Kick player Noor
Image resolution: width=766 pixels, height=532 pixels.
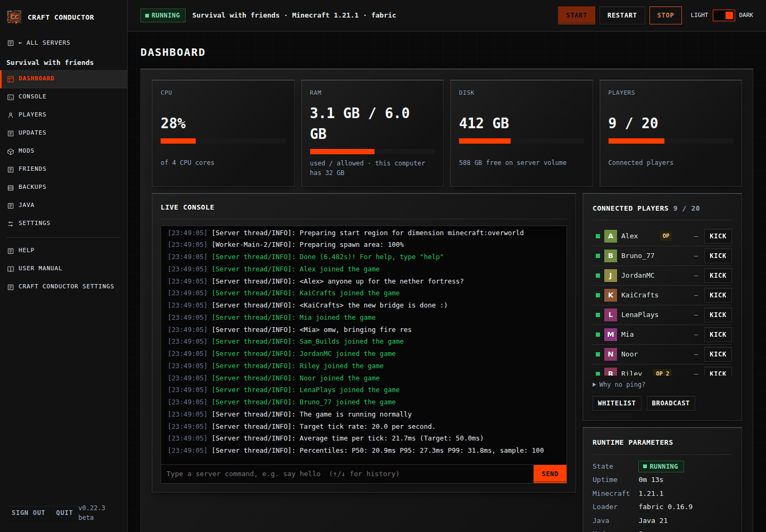point(718,354)
